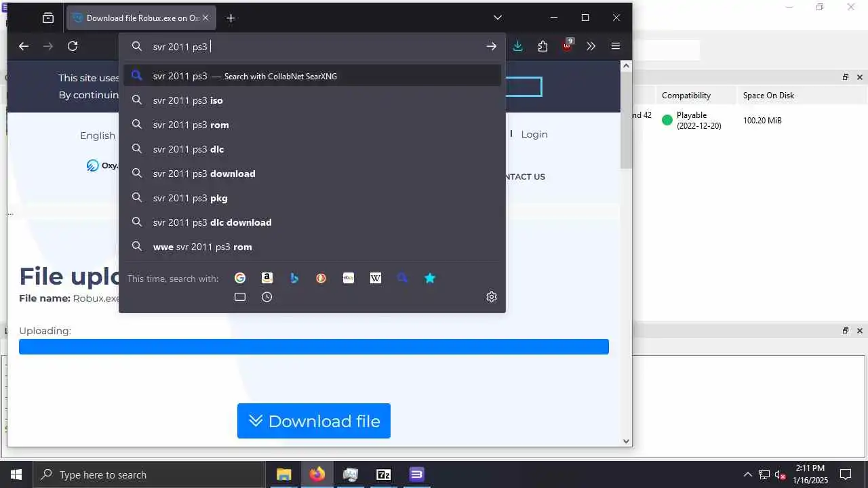Select 'Search with CollabNet SearXNG' suggestion
868x488 pixels.
[x=312, y=76]
